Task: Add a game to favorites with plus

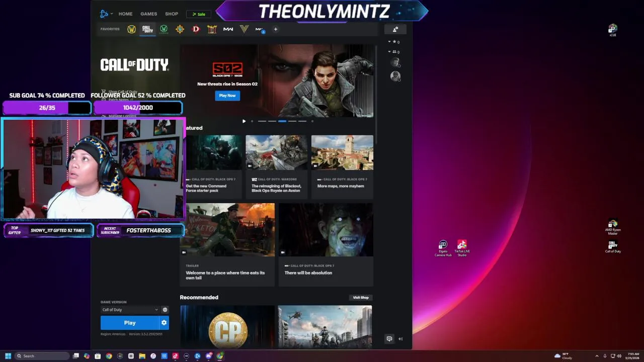Action: [275, 29]
